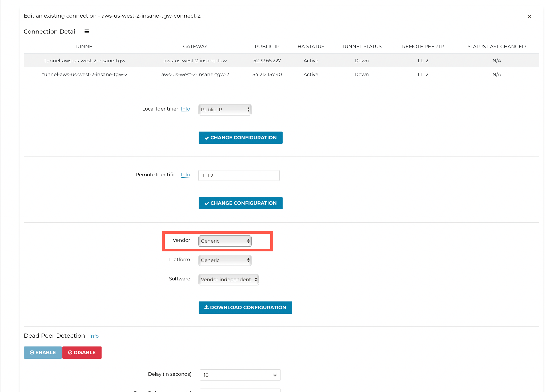Screen dimensions: 546x392
Task: Click the checkmark icon on first Change Configuration
Action: (x=207, y=138)
